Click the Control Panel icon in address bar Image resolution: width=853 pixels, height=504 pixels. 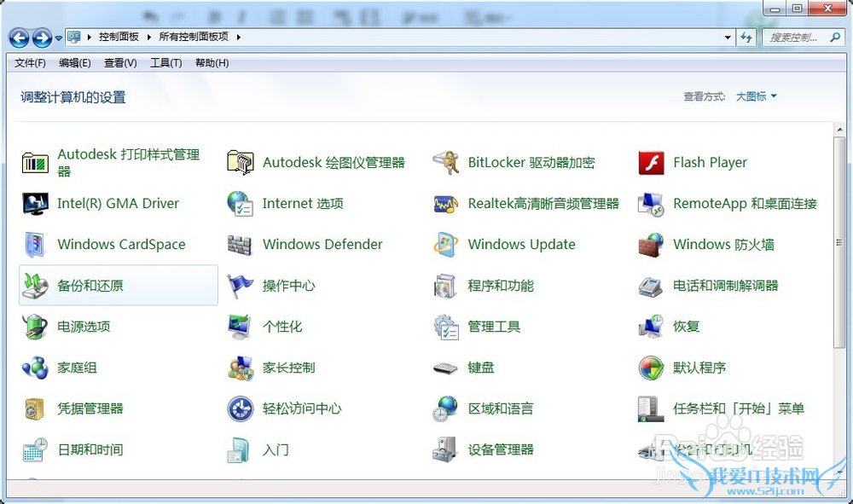74,37
